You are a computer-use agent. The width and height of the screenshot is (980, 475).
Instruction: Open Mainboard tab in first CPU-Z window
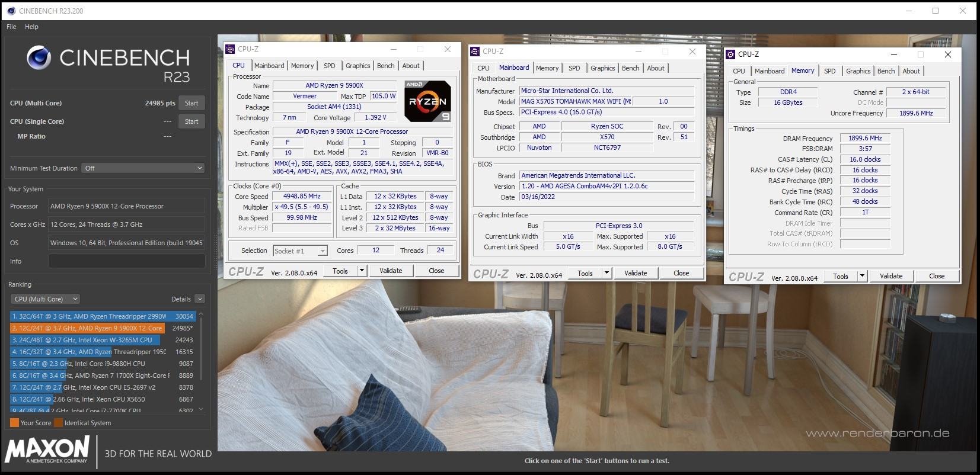pyautogui.click(x=269, y=66)
